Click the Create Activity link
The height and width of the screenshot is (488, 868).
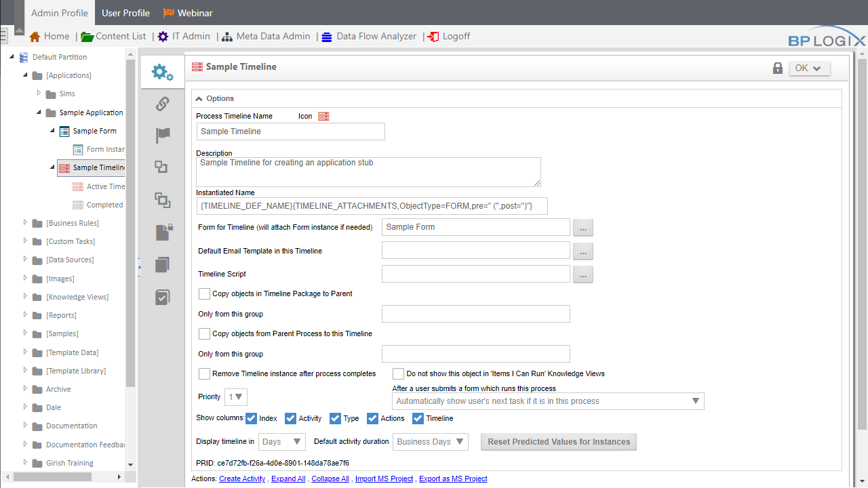[242, 479]
